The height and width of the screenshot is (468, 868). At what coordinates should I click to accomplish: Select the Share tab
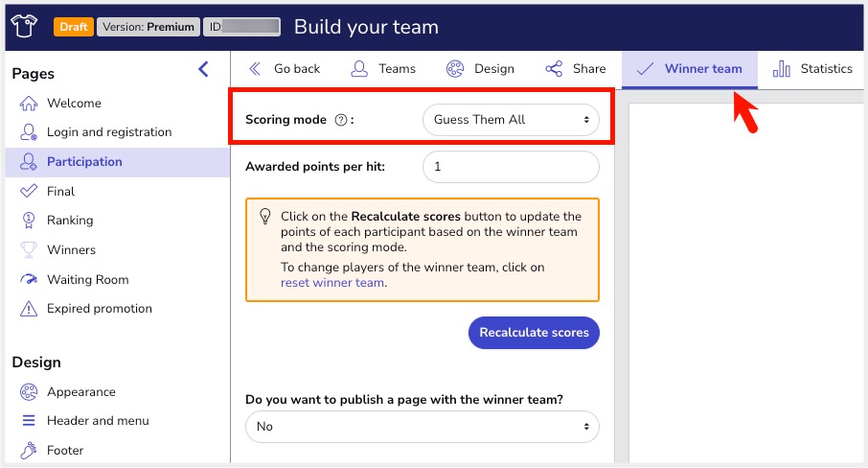click(575, 69)
